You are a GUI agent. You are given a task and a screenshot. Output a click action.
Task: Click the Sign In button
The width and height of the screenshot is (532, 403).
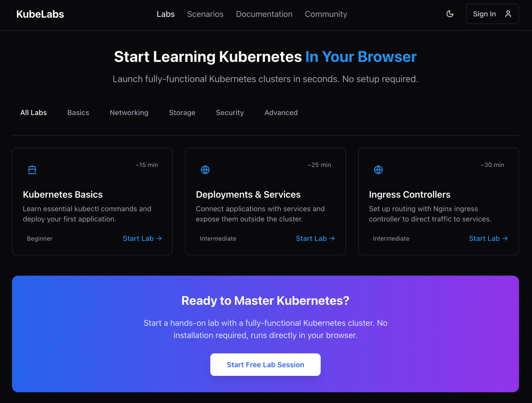(492, 14)
